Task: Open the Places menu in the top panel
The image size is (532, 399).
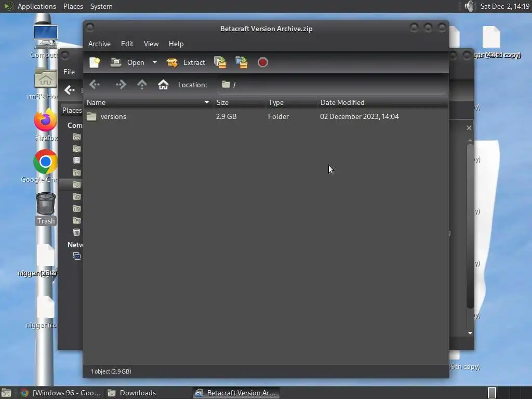Action: pos(73,6)
